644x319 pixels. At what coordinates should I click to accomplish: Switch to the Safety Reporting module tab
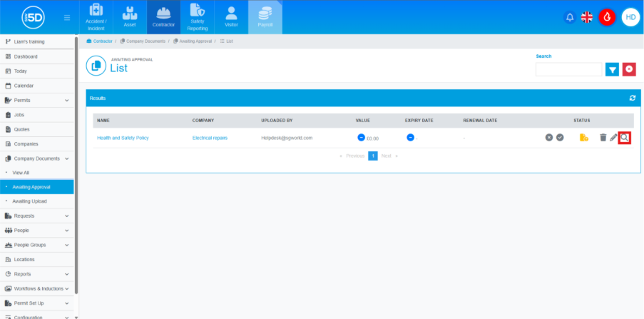[198, 18]
